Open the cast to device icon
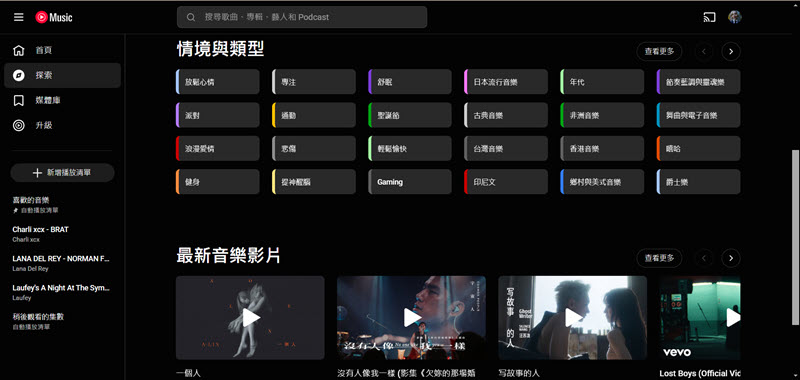Image resolution: width=800 pixels, height=380 pixels. click(709, 17)
